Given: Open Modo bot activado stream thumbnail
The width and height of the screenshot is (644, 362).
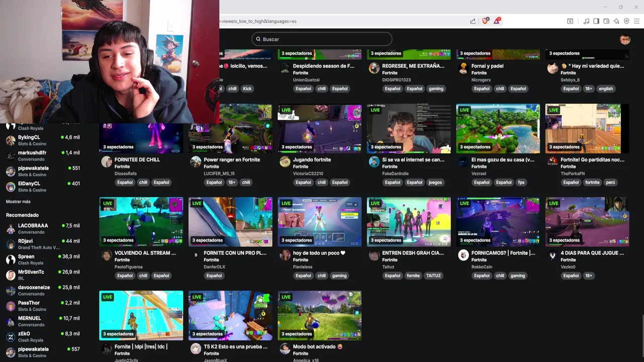Looking at the screenshot, I should pos(319,315).
